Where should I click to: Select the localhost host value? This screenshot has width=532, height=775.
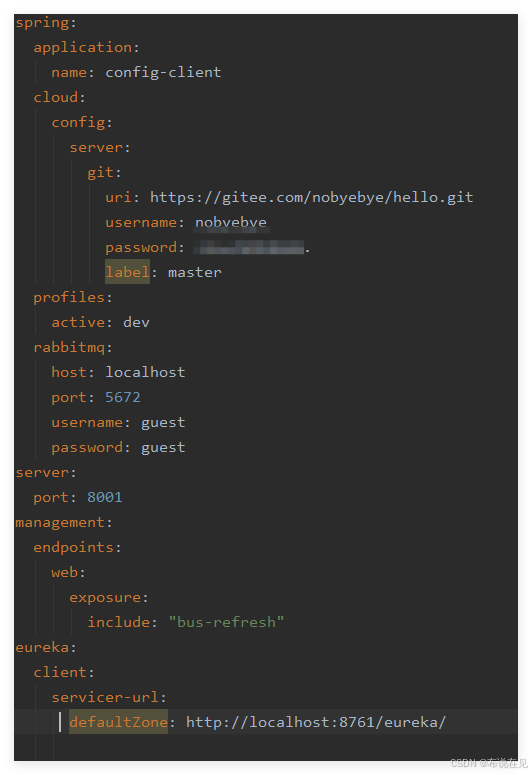coord(145,372)
